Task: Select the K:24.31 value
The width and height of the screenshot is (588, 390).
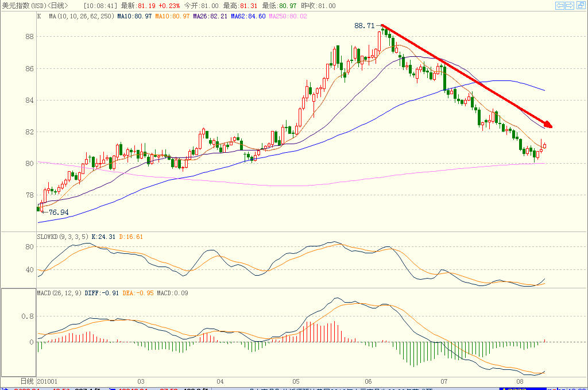Action: coord(103,237)
